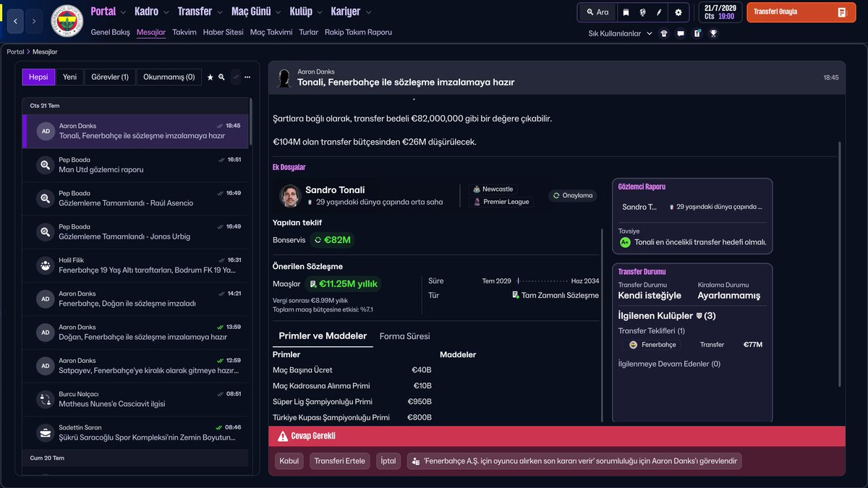Select the Mesajlar tab

click(x=151, y=33)
